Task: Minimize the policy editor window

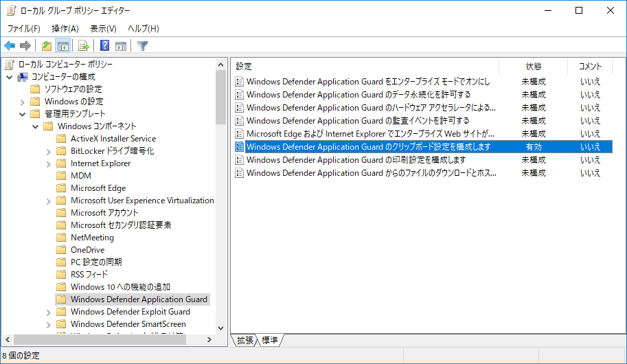Action: click(548, 11)
